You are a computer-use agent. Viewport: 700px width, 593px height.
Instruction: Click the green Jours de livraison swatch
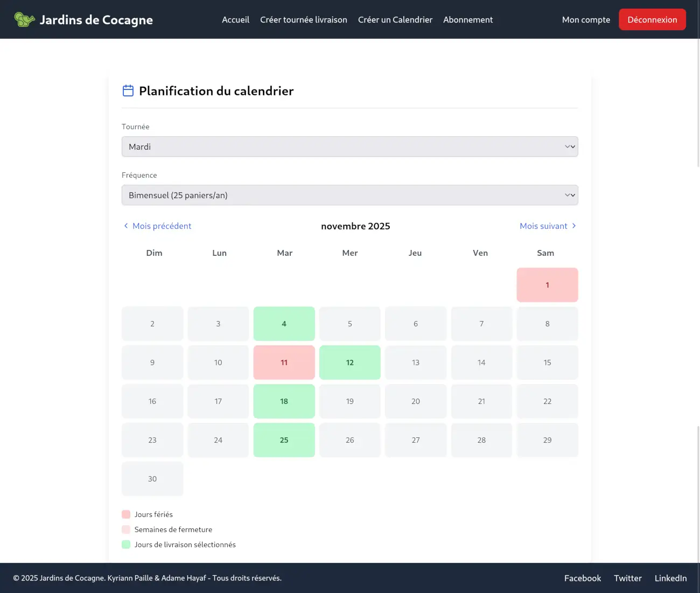pos(126,545)
